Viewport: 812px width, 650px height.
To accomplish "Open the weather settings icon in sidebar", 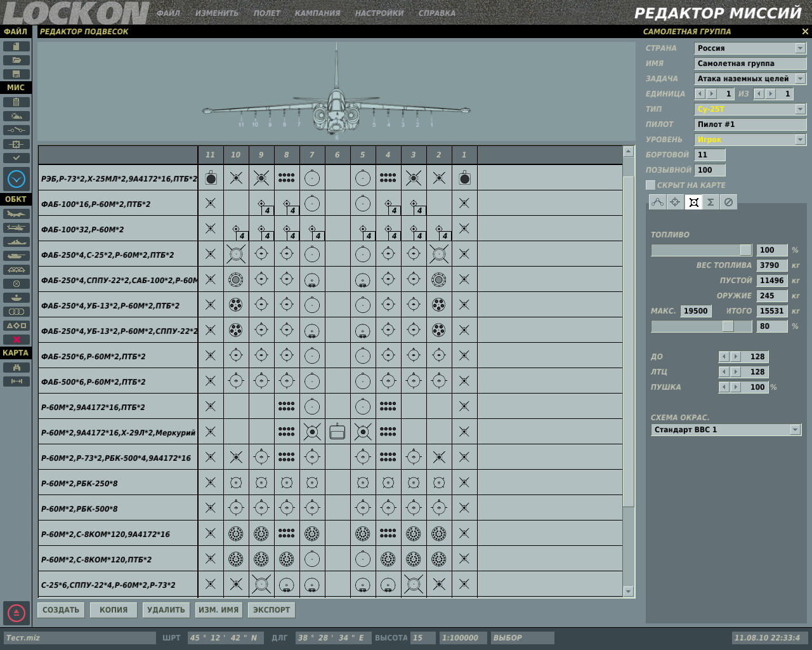I will click(16, 116).
